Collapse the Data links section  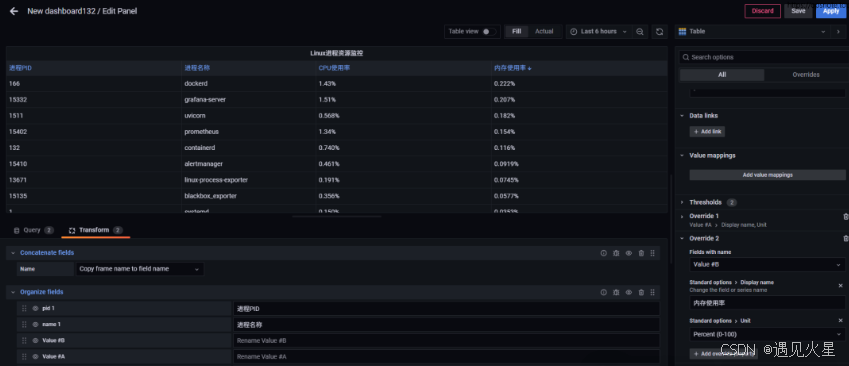(682, 116)
